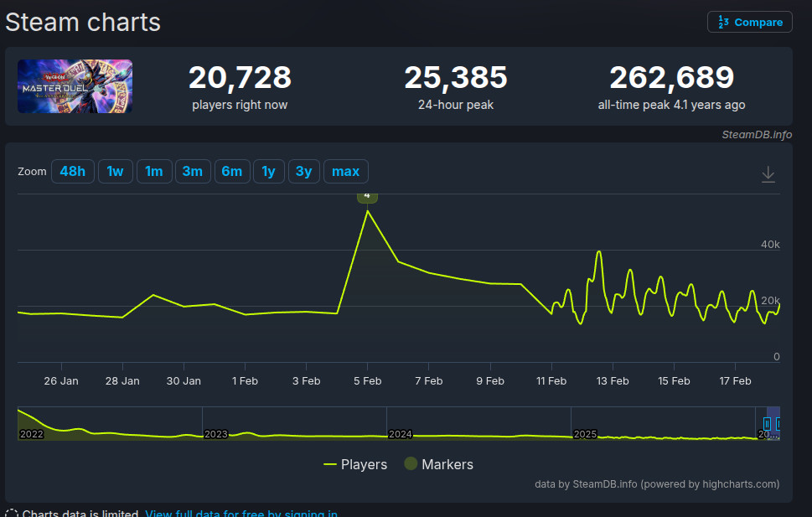This screenshot has width=812, height=517.
Task: Click the left navigator range handle
Action: [767, 424]
